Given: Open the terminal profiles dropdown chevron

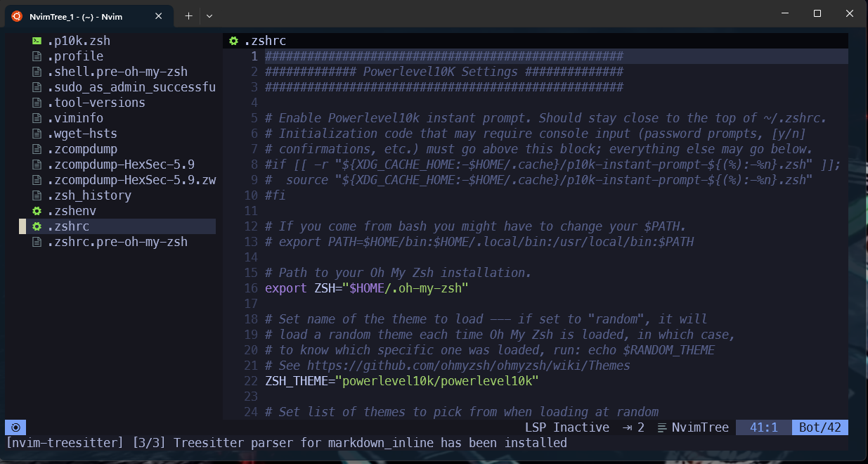Looking at the screenshot, I should [209, 15].
